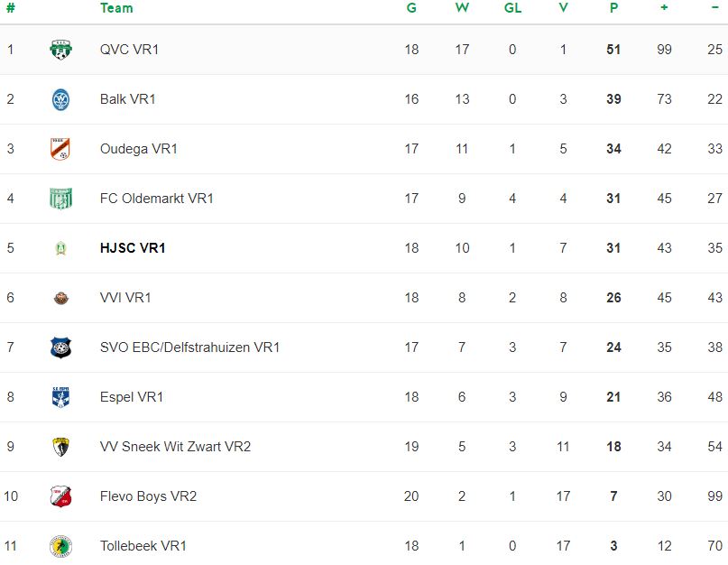Click the Tollebeek VR1 team name
Image resolution: width=728 pixels, height=565 pixels.
click(143, 546)
